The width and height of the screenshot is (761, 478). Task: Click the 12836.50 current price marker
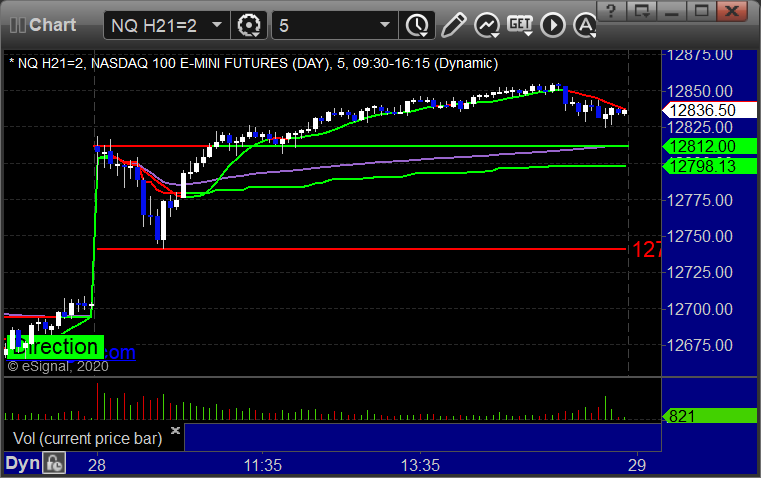(x=709, y=110)
